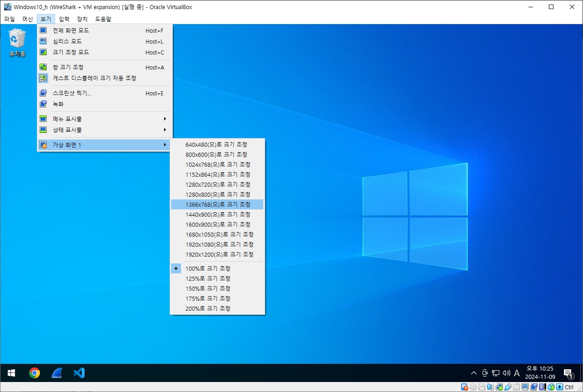Click the shared folders status icon
This screenshot has width=583, height=392.
click(516, 387)
